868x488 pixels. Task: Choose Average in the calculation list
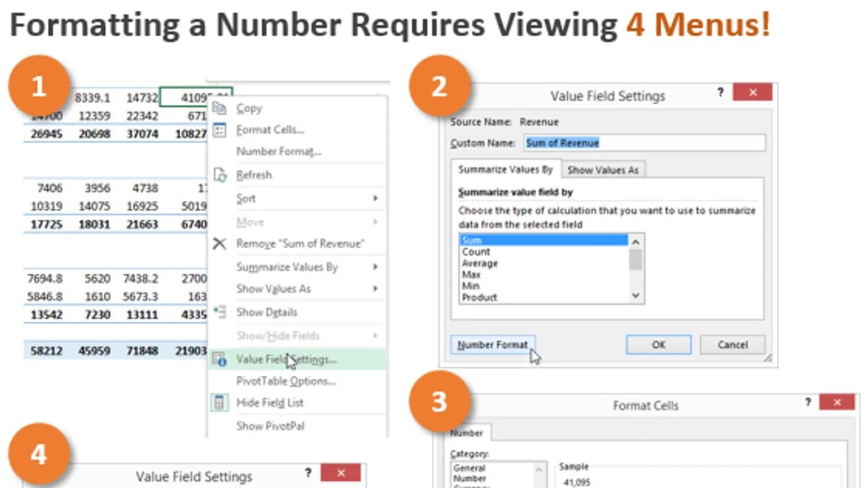544,263
